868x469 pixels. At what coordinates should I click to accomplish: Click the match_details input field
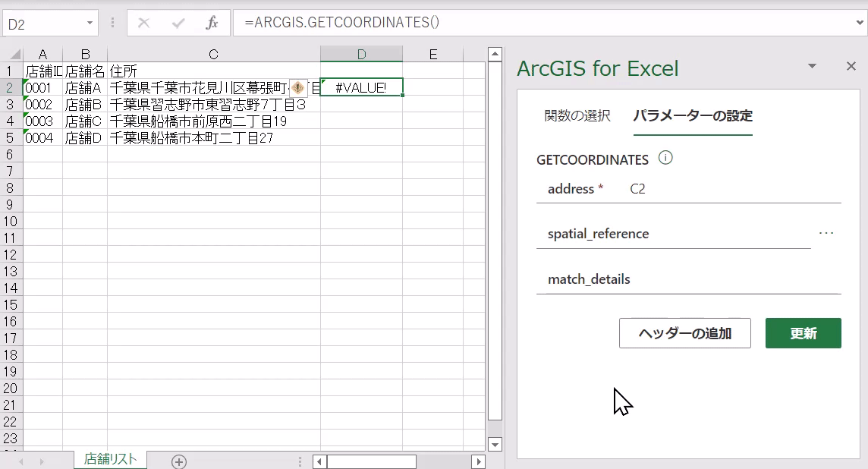click(x=689, y=279)
